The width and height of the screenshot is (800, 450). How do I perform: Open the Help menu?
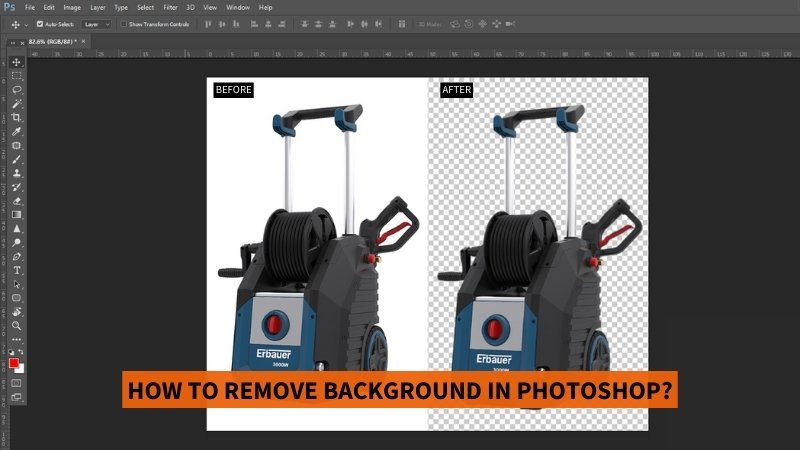click(265, 8)
